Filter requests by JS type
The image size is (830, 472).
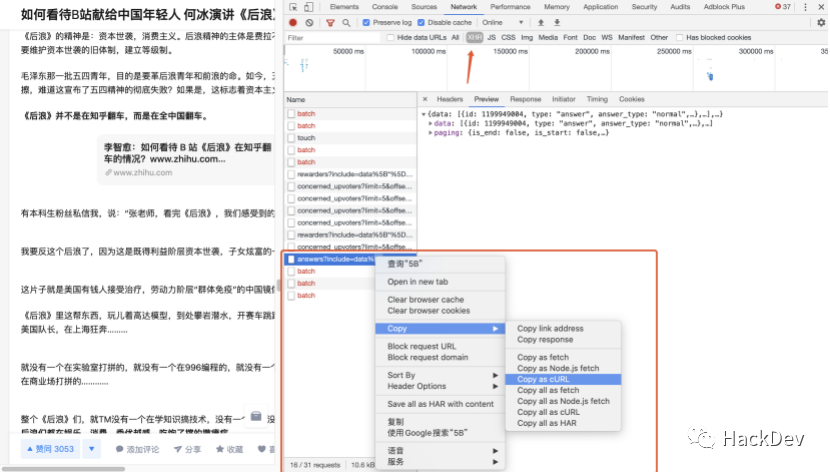click(x=491, y=38)
